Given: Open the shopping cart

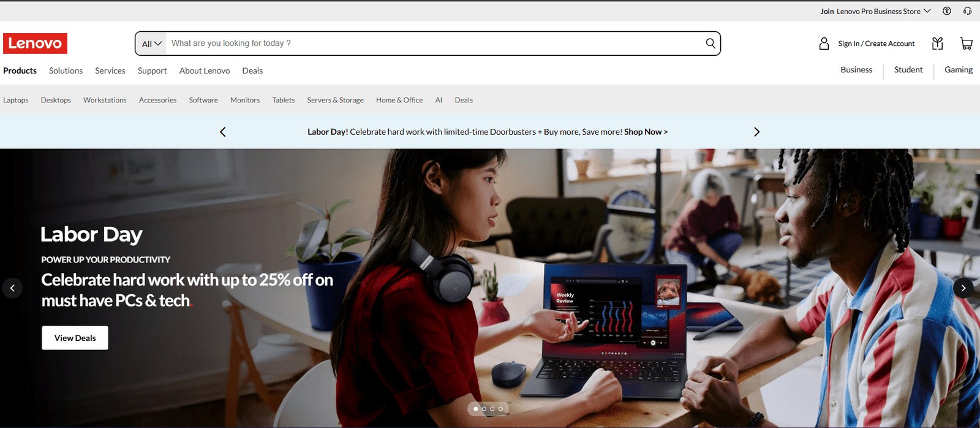Looking at the screenshot, I should 967,44.
